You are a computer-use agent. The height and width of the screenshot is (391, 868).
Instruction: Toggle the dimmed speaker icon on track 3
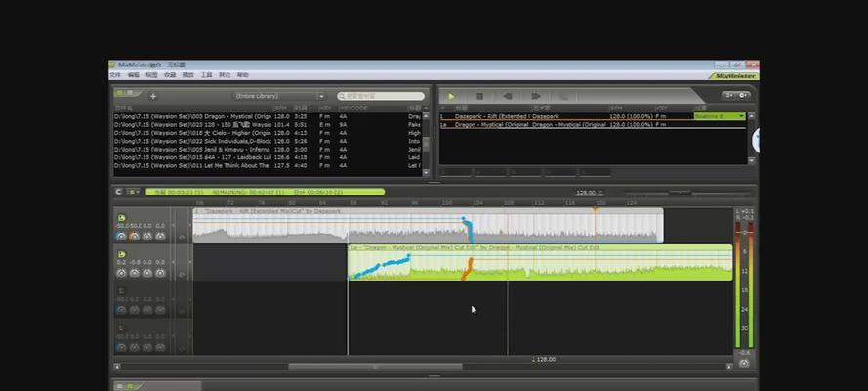click(121, 291)
